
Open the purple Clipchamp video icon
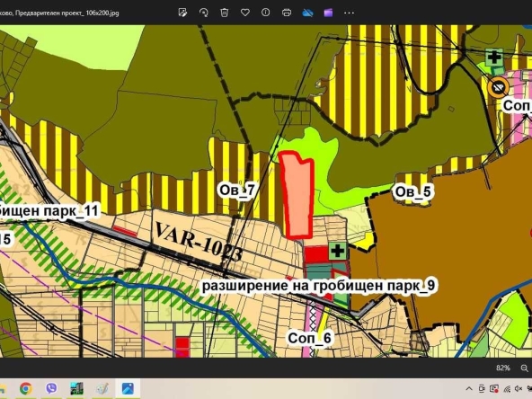(x=328, y=13)
